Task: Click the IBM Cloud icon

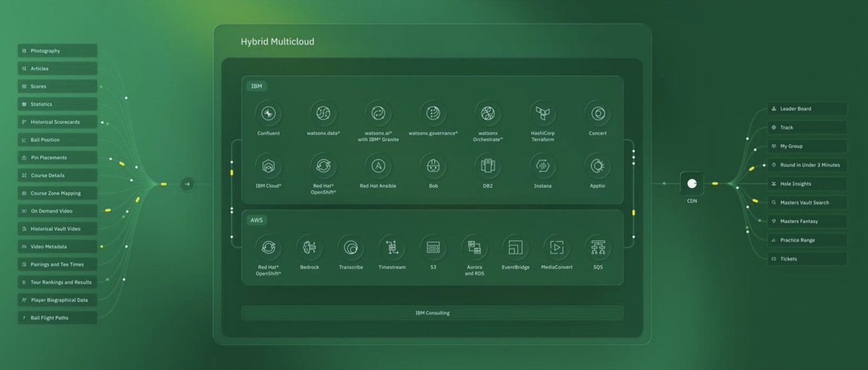Action: pos(268,166)
